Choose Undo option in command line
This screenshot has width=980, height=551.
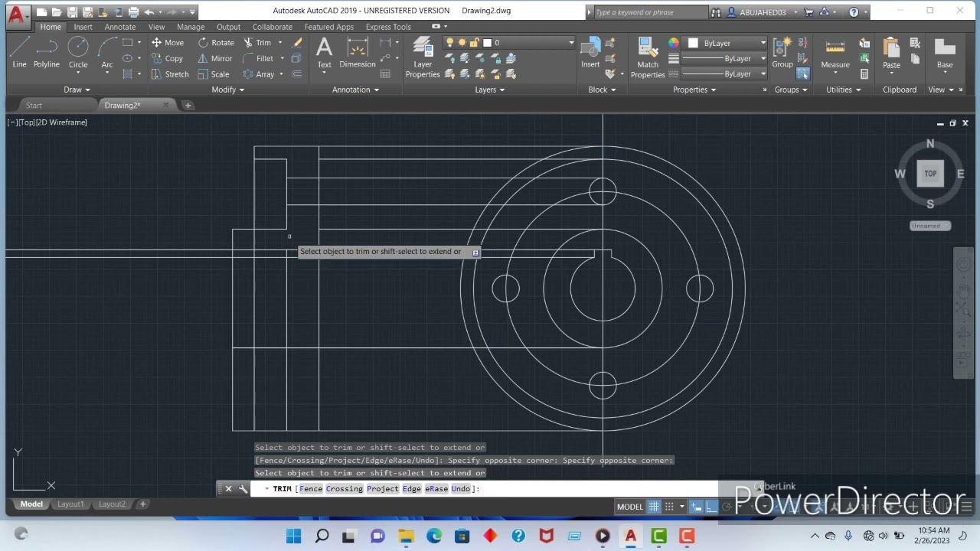tap(461, 489)
